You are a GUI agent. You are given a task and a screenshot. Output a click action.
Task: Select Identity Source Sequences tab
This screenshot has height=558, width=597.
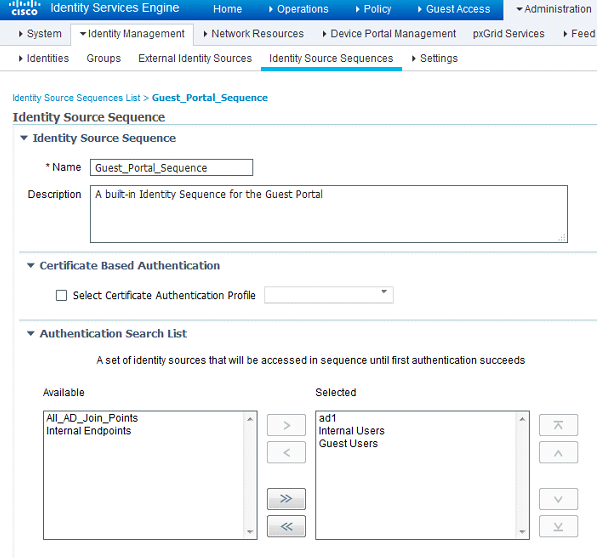pyautogui.click(x=331, y=58)
